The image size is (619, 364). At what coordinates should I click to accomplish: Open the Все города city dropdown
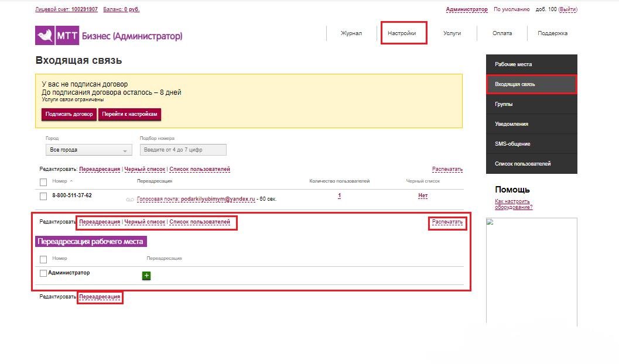coord(89,150)
